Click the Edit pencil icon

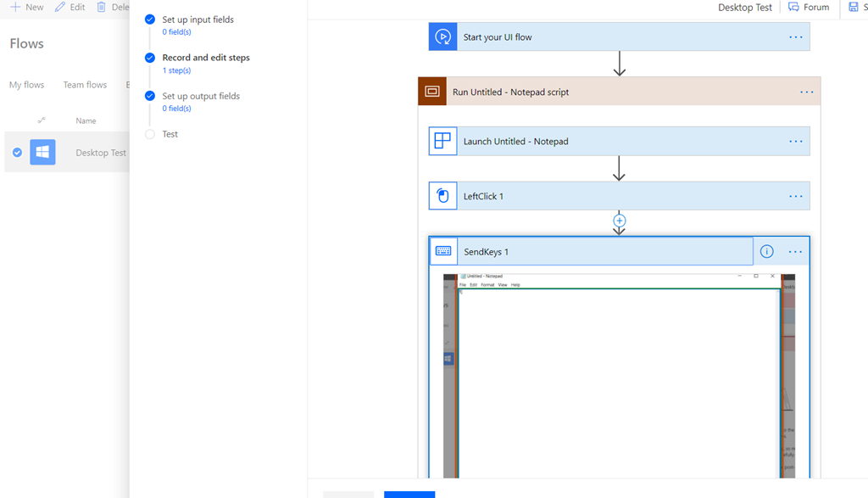point(60,7)
